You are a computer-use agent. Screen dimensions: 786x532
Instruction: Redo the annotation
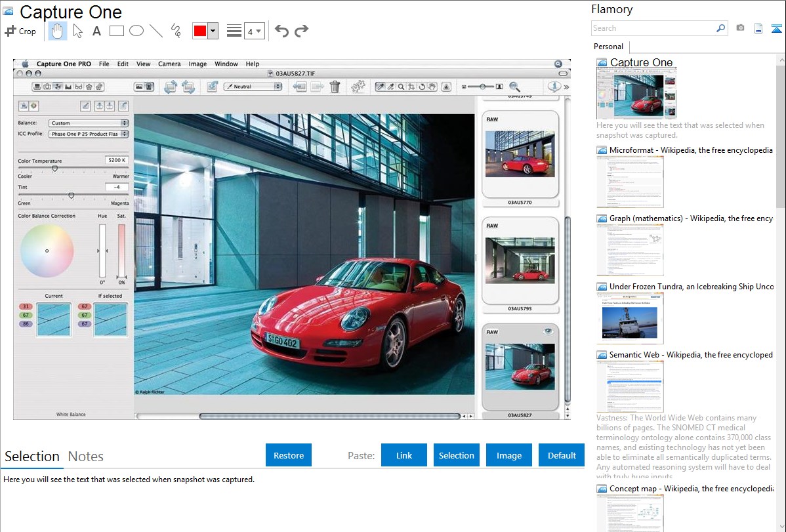[x=301, y=31]
